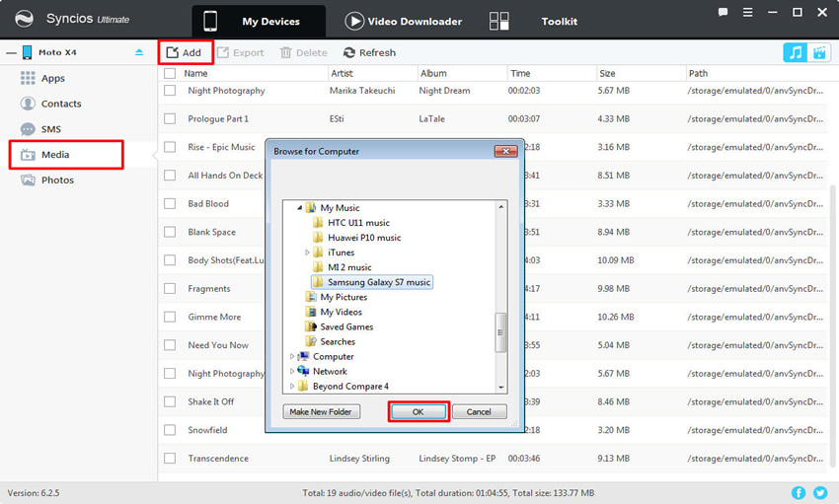Viewport: 839px width, 504px height.
Task: Collapse the My Music folder tree
Action: [x=300, y=208]
